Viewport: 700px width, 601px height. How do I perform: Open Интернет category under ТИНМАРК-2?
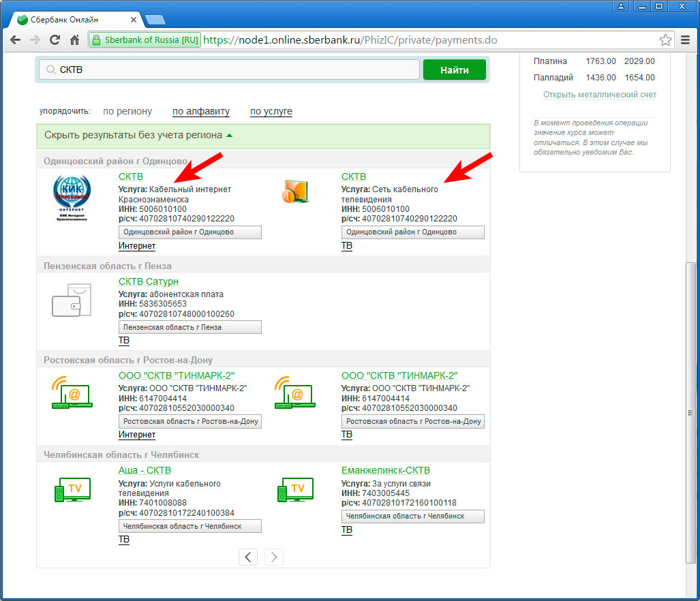(136, 435)
